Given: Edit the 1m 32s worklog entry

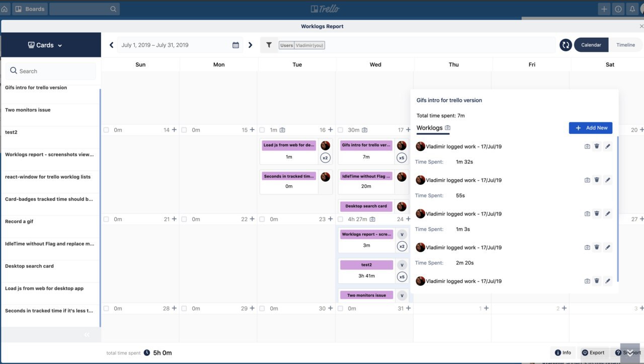Looking at the screenshot, I should (607, 146).
